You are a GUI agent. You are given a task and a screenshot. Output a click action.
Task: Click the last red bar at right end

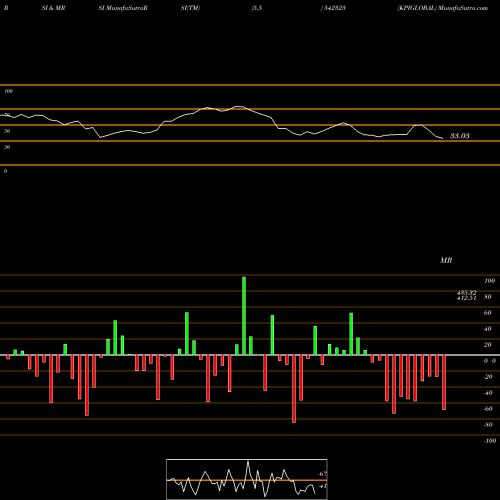[x=444, y=382]
